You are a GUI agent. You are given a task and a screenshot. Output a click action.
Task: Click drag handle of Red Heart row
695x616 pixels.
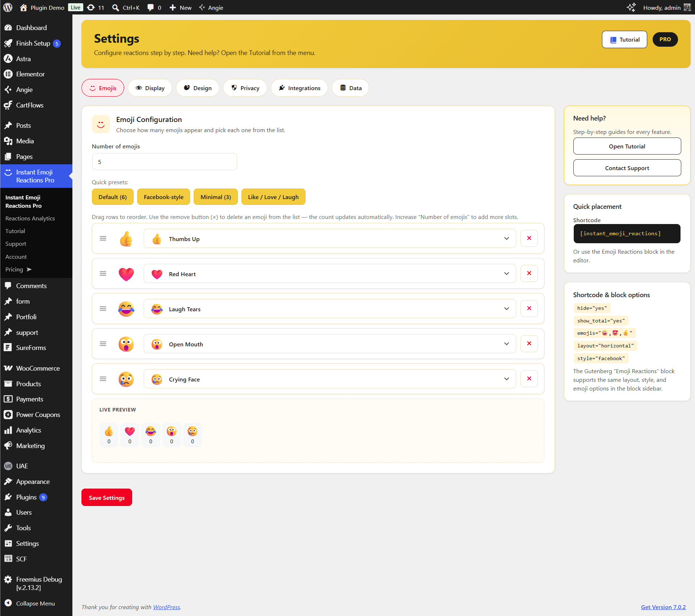pyautogui.click(x=103, y=273)
